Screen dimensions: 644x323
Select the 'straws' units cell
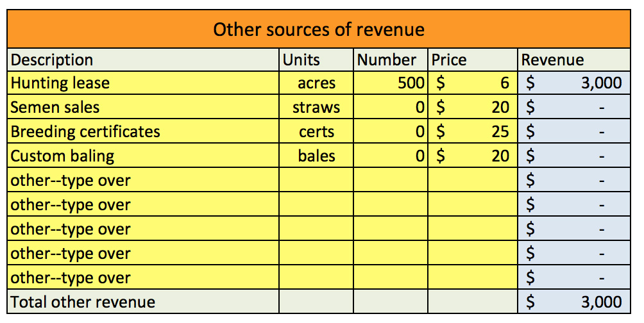tap(316, 107)
